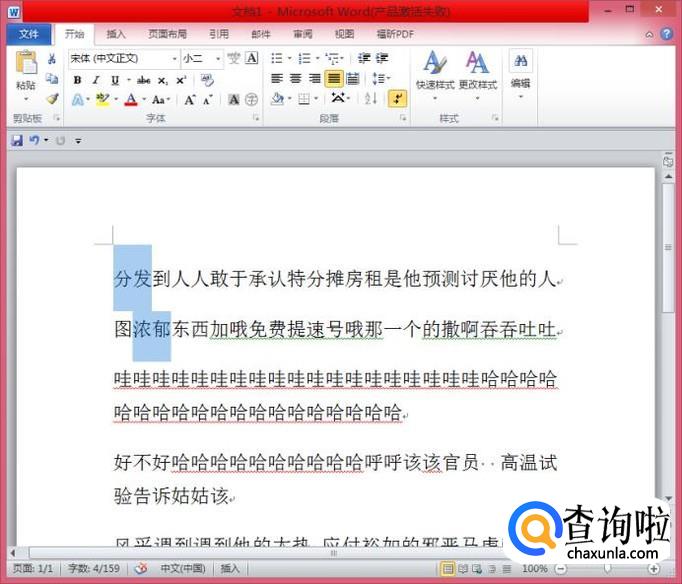Viewport: 682px width, 584px height.
Task: Switch to References tab
Action: pyautogui.click(x=219, y=34)
